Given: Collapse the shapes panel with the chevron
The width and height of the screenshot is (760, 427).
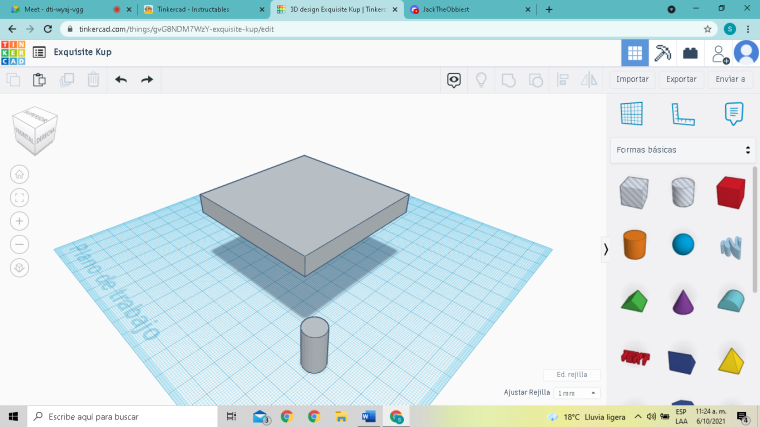Looking at the screenshot, I should (x=605, y=249).
